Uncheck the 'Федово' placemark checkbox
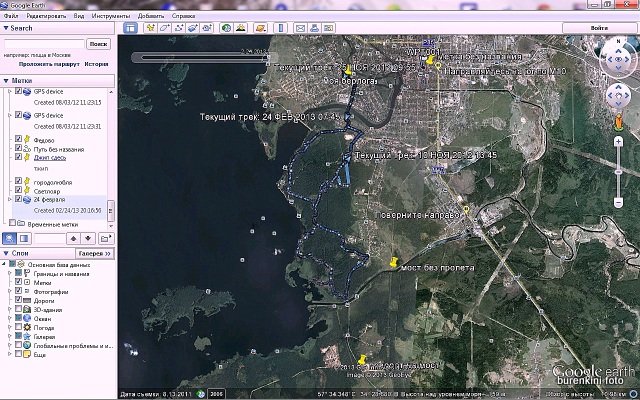 (x=18, y=139)
